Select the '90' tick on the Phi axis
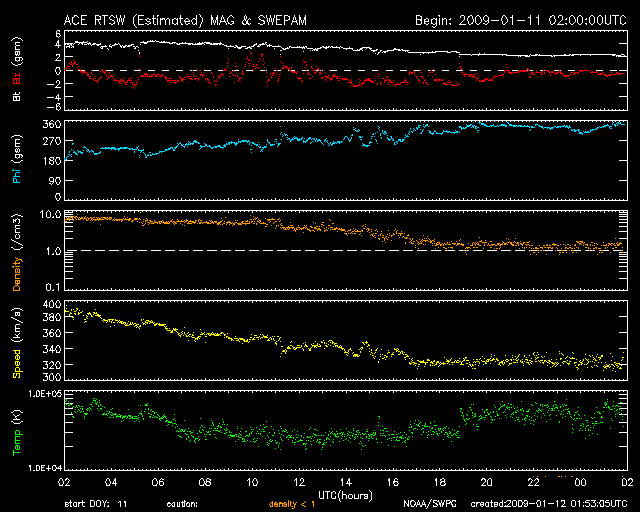 click(x=56, y=180)
